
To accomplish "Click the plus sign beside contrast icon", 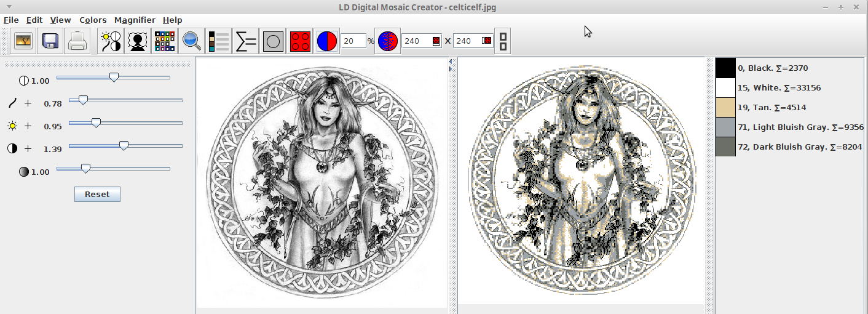I will pos(28,149).
